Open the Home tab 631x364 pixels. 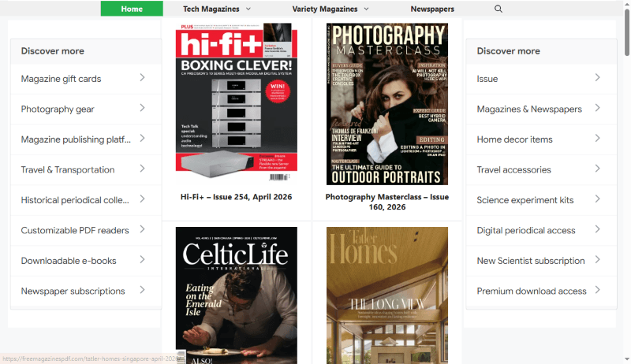(x=132, y=9)
